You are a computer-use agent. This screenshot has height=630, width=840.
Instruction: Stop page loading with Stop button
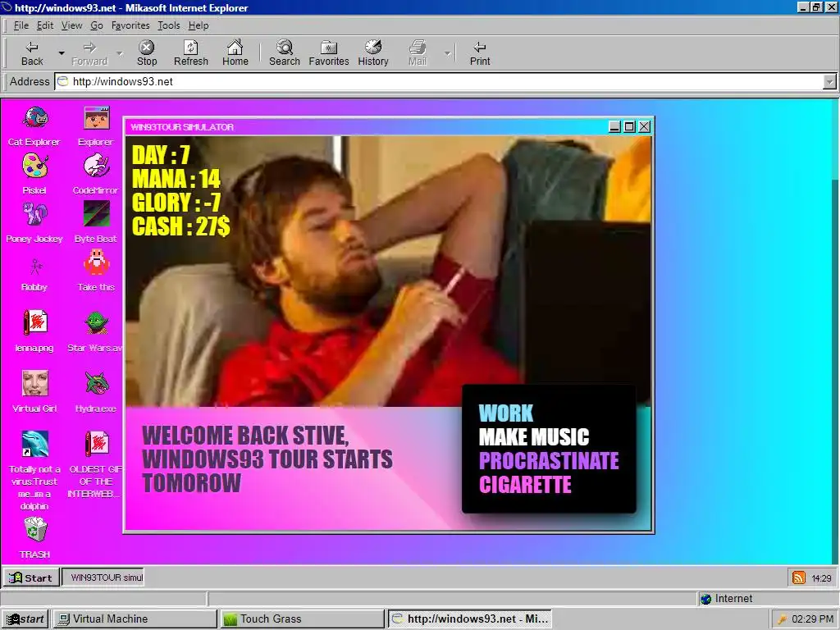[147, 53]
